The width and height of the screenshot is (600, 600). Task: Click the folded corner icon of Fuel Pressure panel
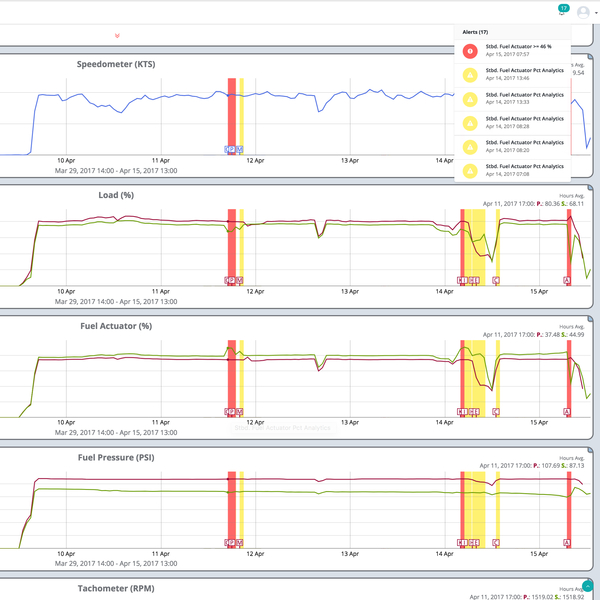tap(591, 450)
